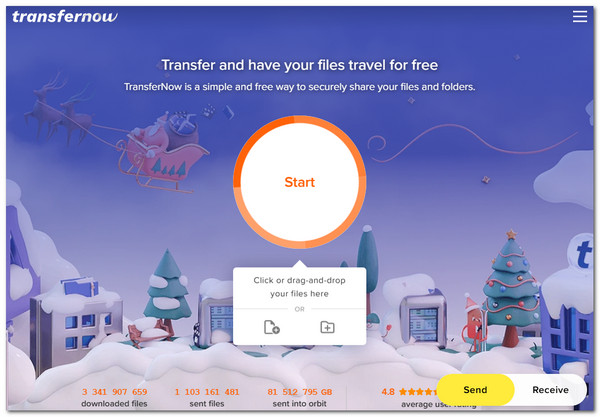Click the OR divider in upload popup
The width and height of the screenshot is (600, 417).
click(x=300, y=309)
